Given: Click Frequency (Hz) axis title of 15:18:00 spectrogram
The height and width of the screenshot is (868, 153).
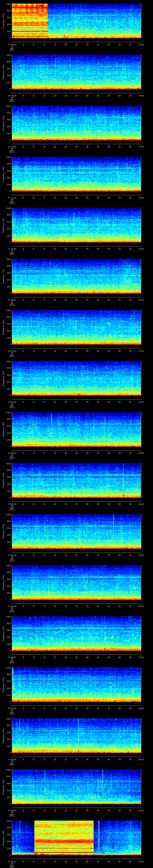Looking at the screenshot, I should pyautogui.click(x=3, y=225).
